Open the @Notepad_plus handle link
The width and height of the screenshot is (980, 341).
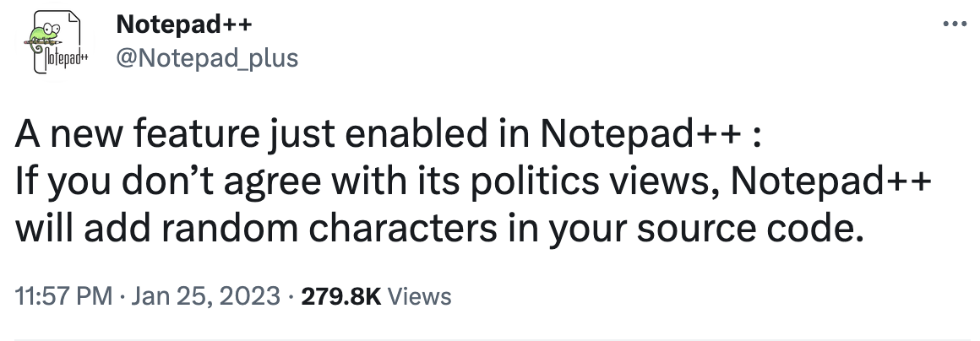pyautogui.click(x=207, y=58)
